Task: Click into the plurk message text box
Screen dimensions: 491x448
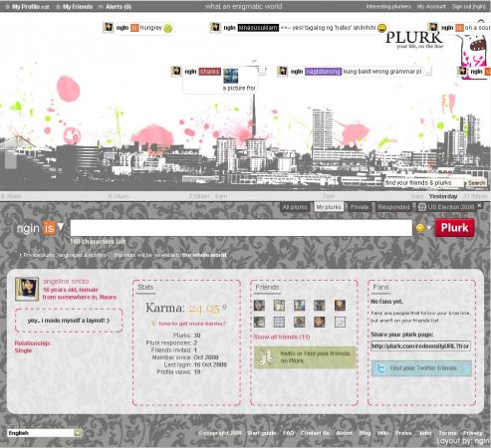Action: [x=241, y=228]
